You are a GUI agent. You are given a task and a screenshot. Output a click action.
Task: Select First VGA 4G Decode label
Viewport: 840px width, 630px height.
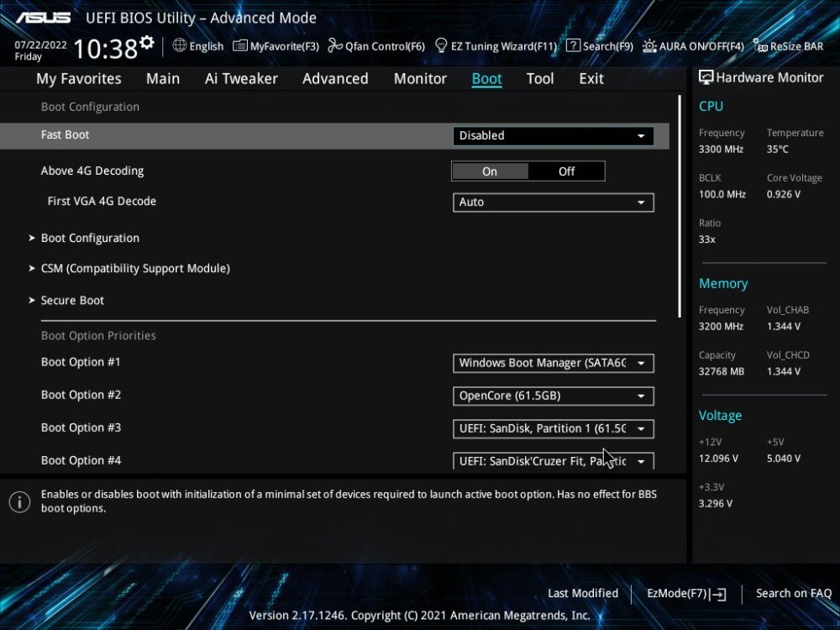click(102, 202)
